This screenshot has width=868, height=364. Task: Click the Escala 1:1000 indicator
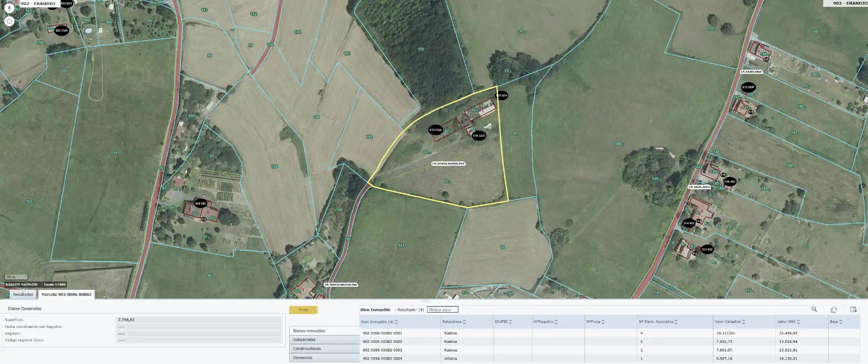point(55,285)
